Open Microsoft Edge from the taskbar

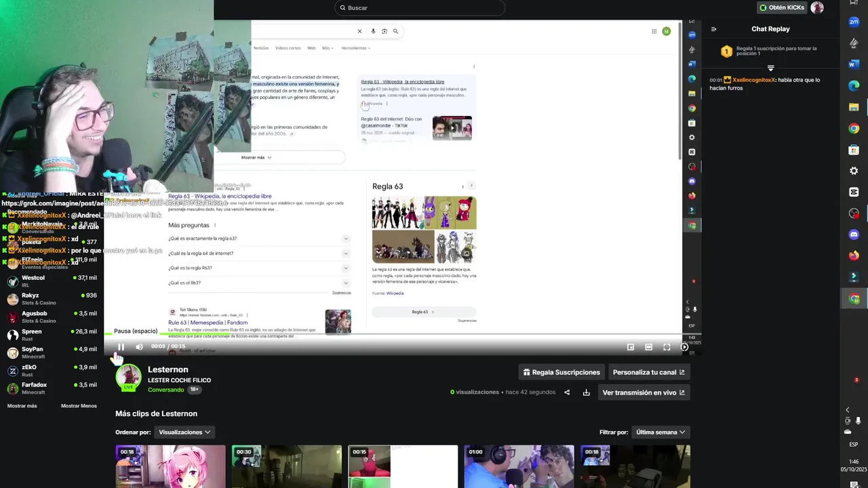854,85
